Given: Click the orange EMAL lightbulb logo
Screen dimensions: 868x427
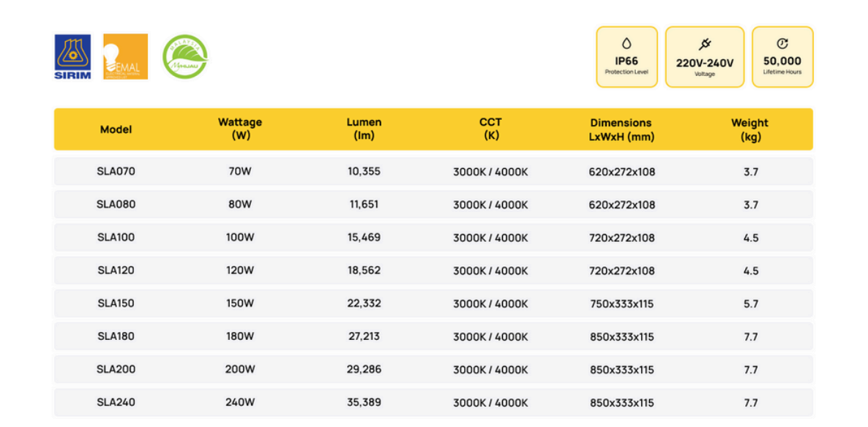Looking at the screenshot, I should pos(125,56).
